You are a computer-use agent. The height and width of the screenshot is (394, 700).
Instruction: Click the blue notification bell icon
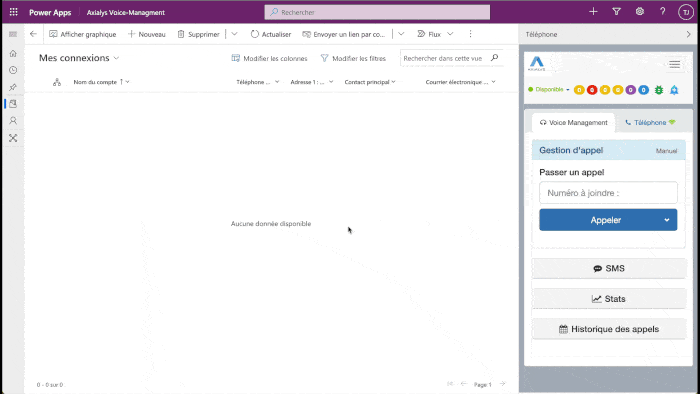[x=674, y=90]
